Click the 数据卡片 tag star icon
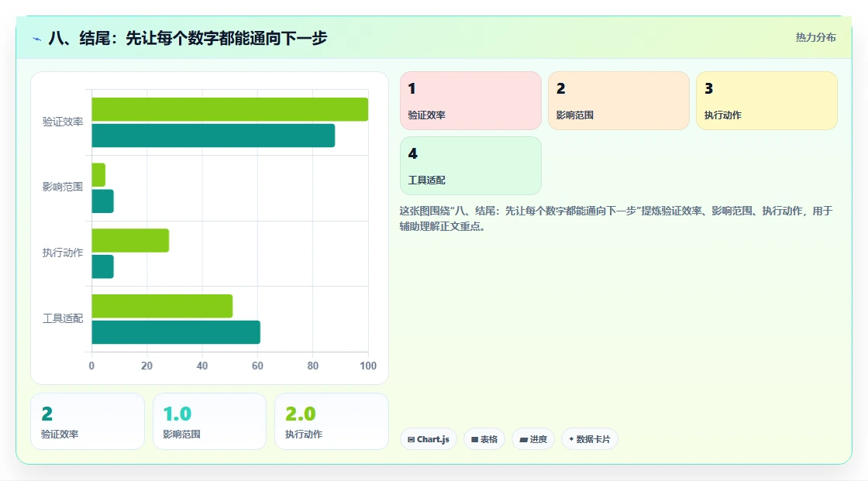The height and width of the screenshot is (481, 868). pos(571,439)
